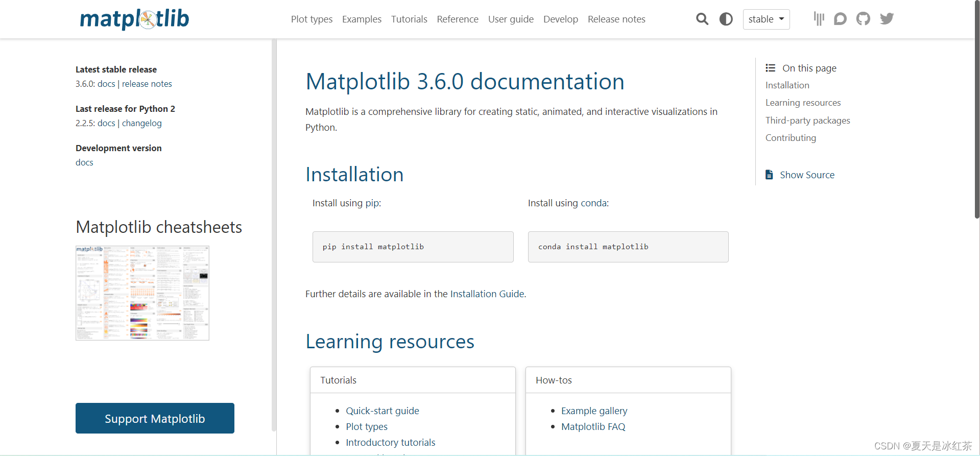Jump to Contributing section

pyautogui.click(x=791, y=138)
